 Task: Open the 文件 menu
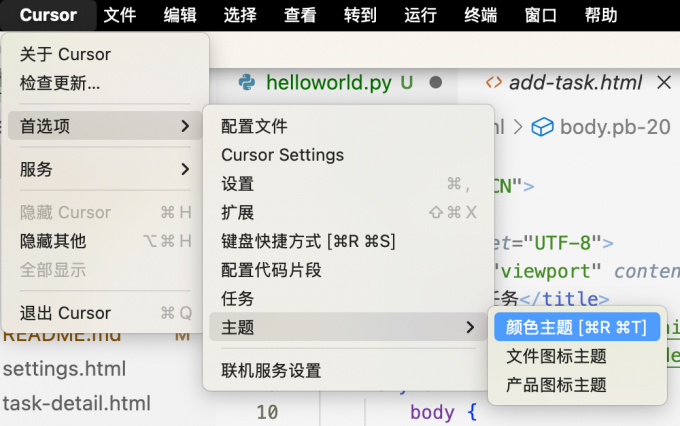(x=120, y=15)
